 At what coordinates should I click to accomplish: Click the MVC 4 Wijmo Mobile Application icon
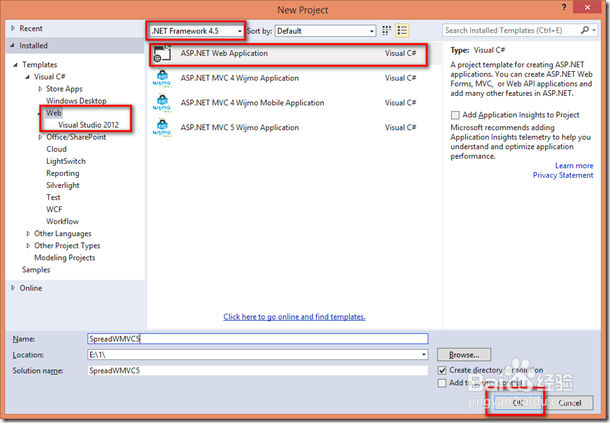pyautogui.click(x=162, y=103)
